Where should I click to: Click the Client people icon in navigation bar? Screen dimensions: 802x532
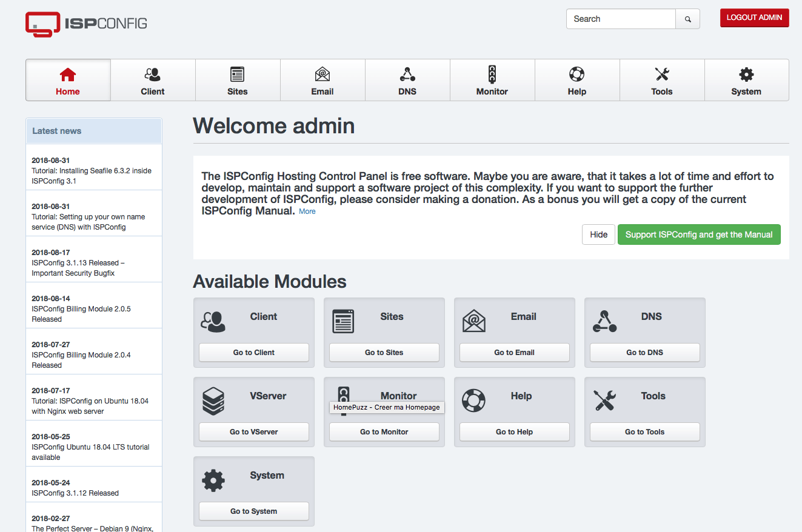tap(153, 75)
